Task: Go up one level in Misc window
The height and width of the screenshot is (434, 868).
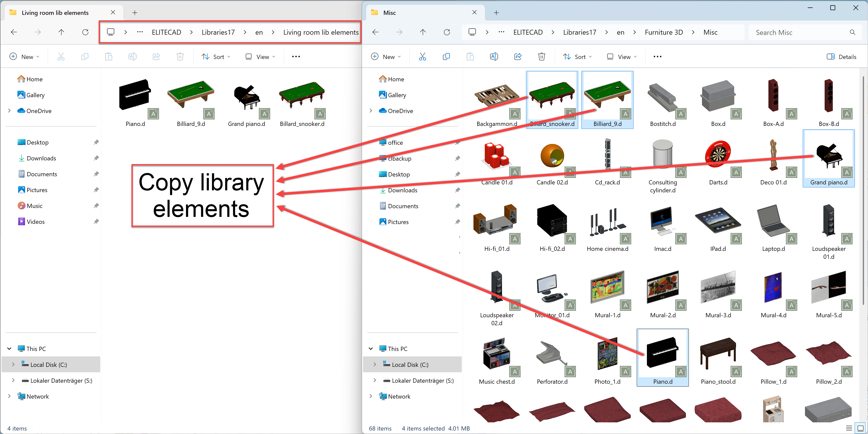Action: tap(423, 32)
